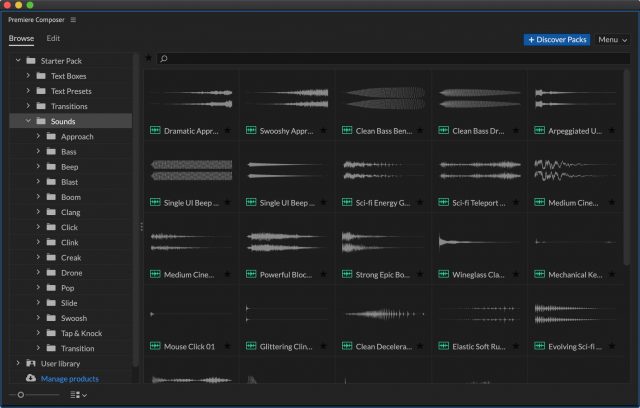Click the download icon beside Manage products
Viewport: 640px width, 408px height.
[x=30, y=379]
